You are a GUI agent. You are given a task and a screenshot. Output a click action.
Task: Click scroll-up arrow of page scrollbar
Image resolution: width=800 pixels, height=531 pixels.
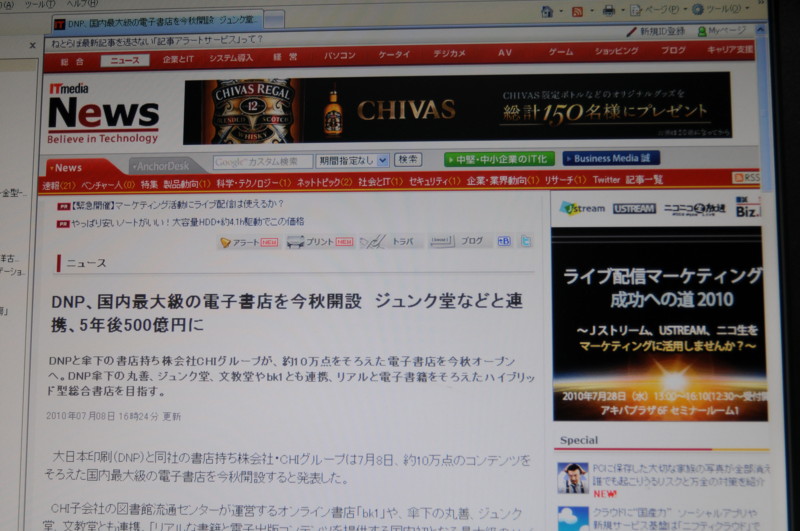point(760,30)
